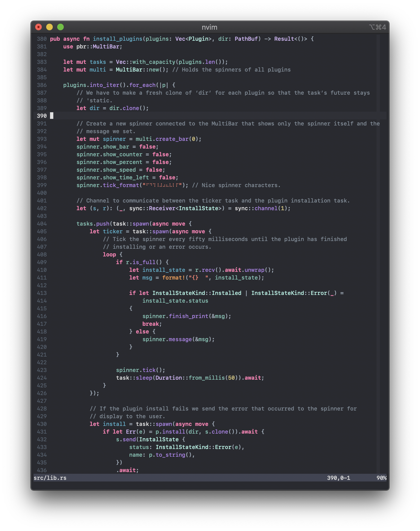Click cursor position '390,0-1' in statusline
The height and width of the screenshot is (531, 420).
339,478
